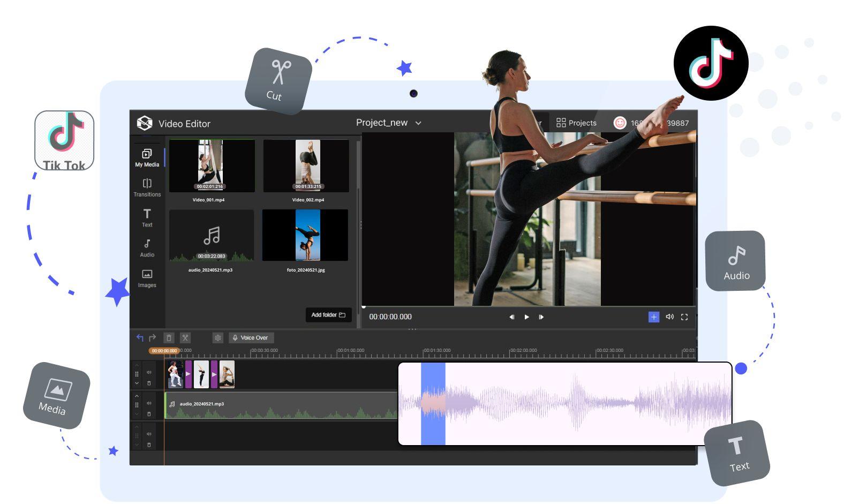This screenshot has height=504, width=844.
Task: Play the preview video
Action: [x=526, y=317]
